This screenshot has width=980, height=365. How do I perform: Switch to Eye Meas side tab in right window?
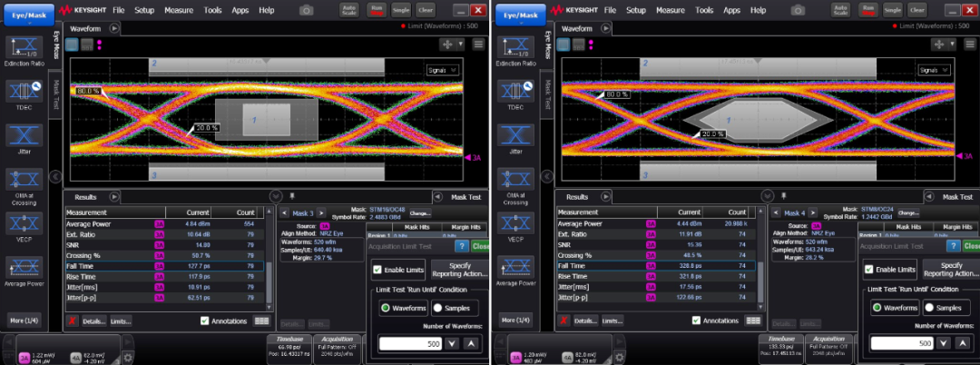(x=547, y=45)
